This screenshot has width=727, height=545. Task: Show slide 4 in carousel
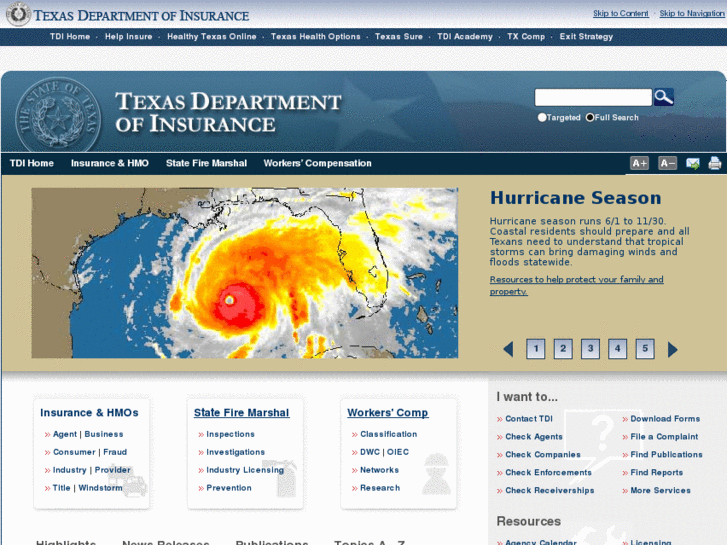click(x=618, y=349)
